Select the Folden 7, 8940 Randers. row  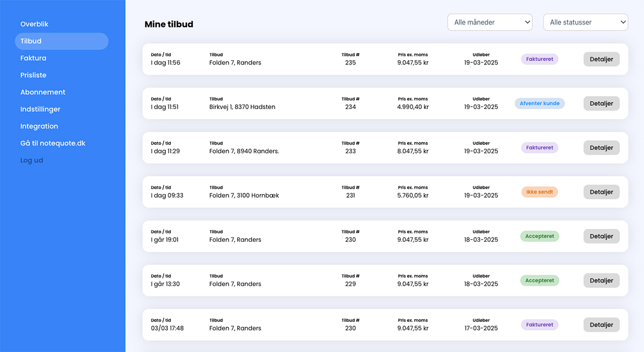(x=244, y=151)
